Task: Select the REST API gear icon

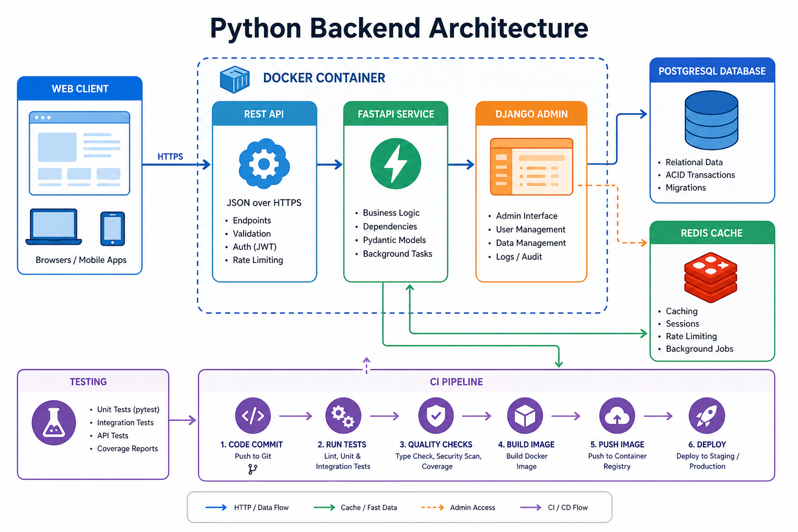Action: tap(264, 164)
